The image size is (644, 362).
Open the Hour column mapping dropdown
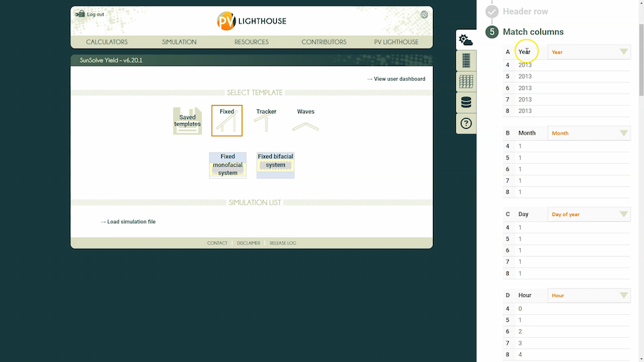point(589,295)
